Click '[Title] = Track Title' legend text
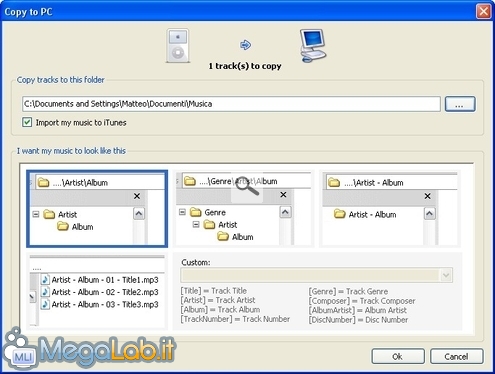495x374 pixels. pos(214,291)
